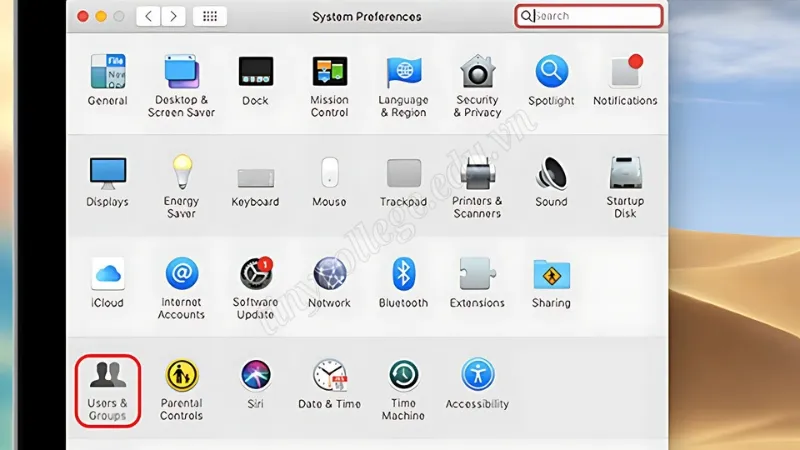
Task: Open the Displays pane
Action: (108, 181)
